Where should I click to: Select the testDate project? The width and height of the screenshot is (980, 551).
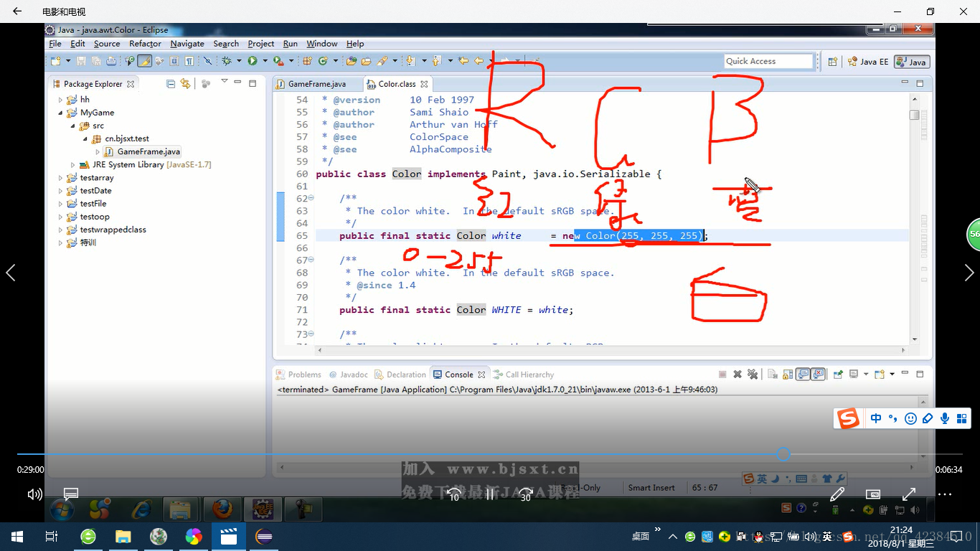point(95,190)
